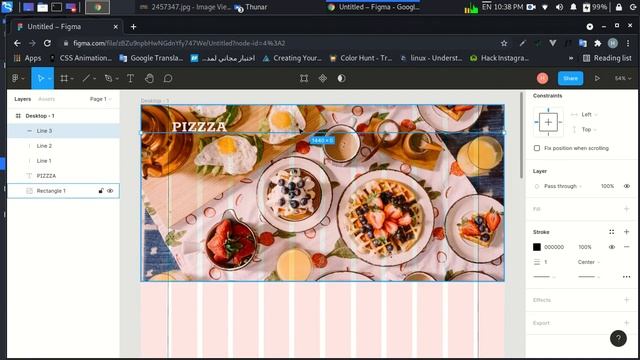Click the Share button
Screen dimensions: 640x360
(570, 78)
